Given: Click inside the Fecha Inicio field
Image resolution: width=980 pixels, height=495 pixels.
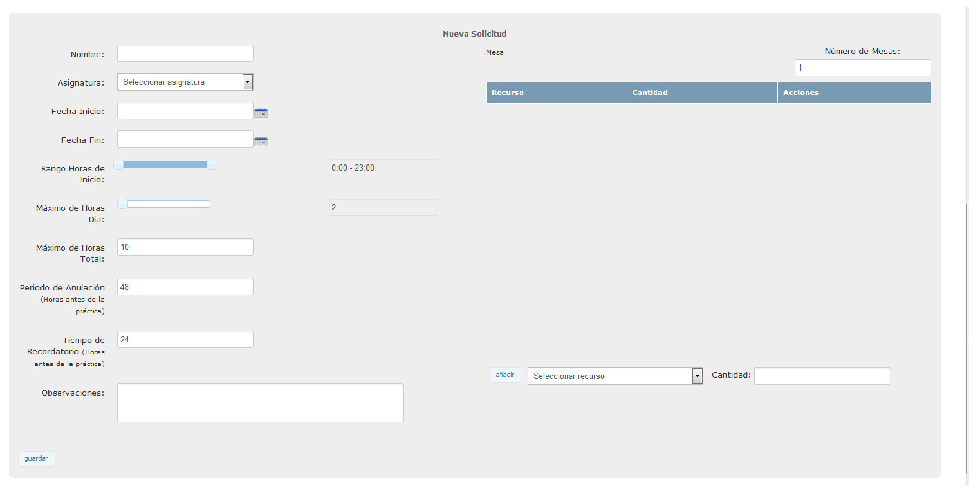Looking at the screenshot, I should pos(185,111).
